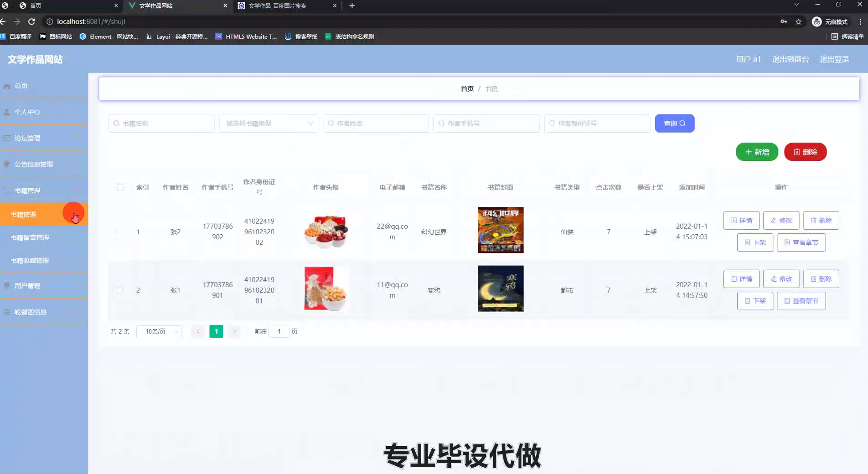This screenshot has height=474, width=868.
Task: Bookmark page with the star icon
Action: click(x=798, y=21)
